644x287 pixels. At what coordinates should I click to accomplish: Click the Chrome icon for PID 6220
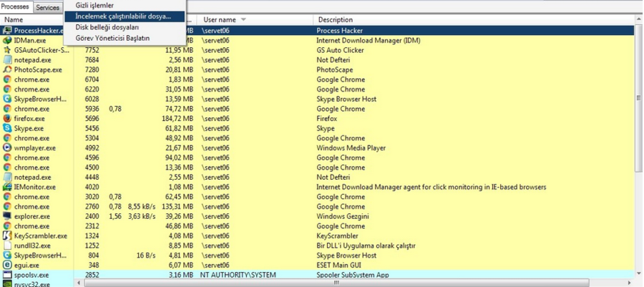[7, 89]
